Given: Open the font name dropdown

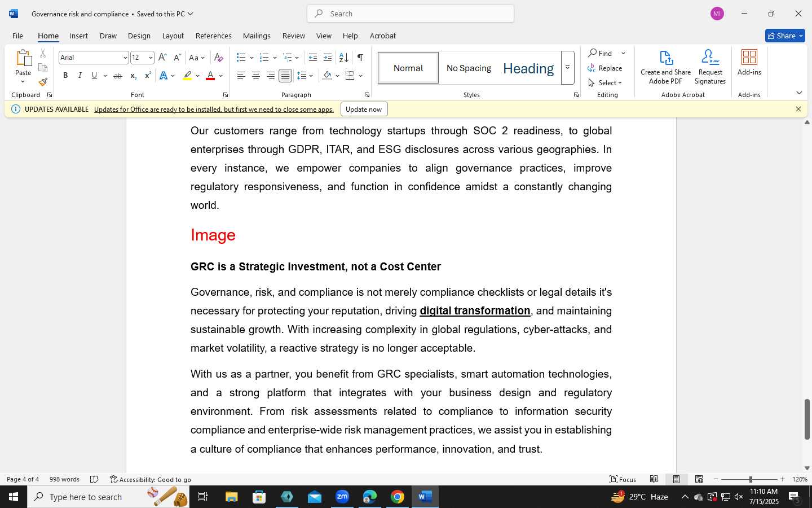Looking at the screenshot, I should [x=125, y=58].
